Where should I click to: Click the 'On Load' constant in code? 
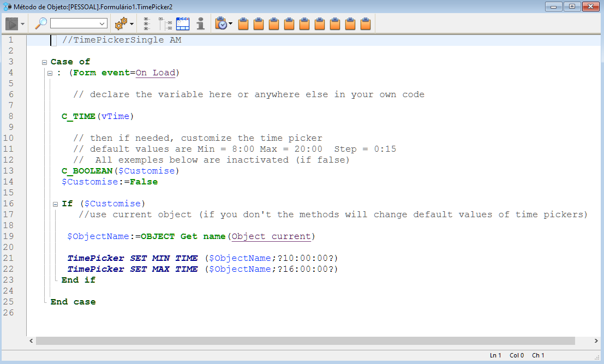click(x=156, y=73)
